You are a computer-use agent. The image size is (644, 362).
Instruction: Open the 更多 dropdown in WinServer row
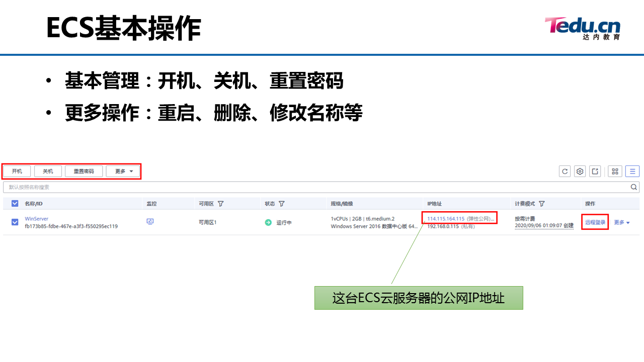click(x=621, y=222)
